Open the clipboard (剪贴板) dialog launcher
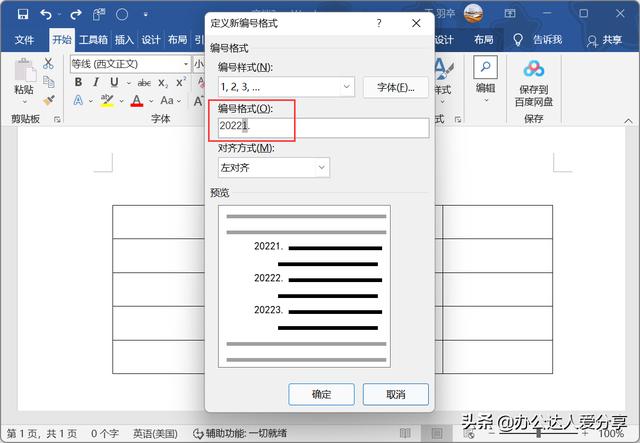 (x=57, y=119)
